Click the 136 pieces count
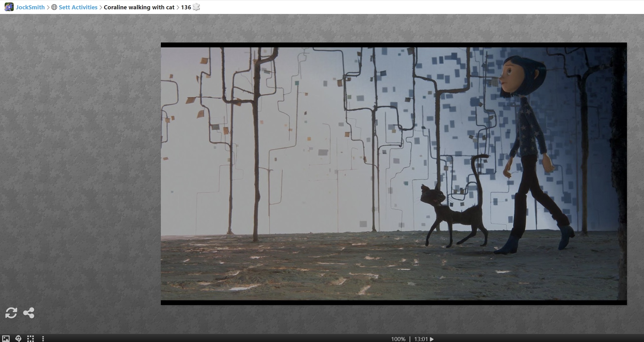The width and height of the screenshot is (644, 342). [186, 7]
